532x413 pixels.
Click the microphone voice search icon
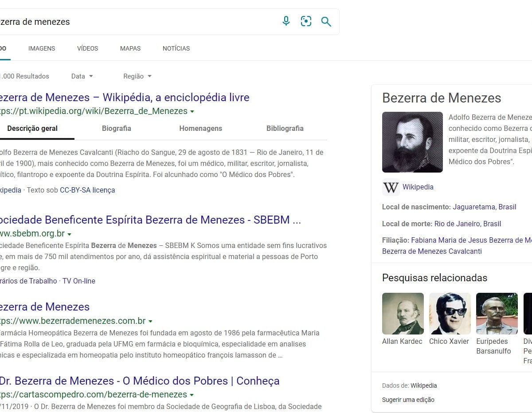click(286, 21)
